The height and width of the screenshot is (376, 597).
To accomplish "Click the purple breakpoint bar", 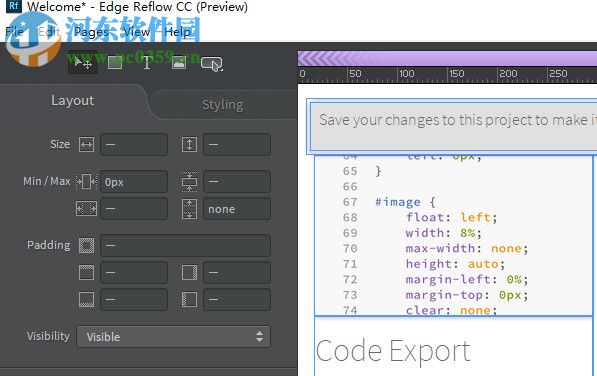I will [x=447, y=59].
